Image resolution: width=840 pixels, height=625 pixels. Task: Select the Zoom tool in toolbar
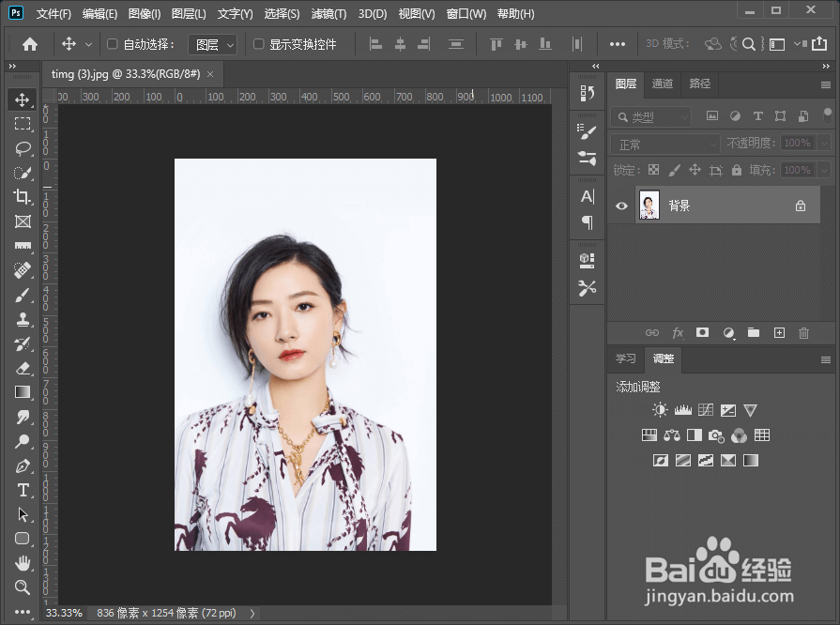point(22,587)
